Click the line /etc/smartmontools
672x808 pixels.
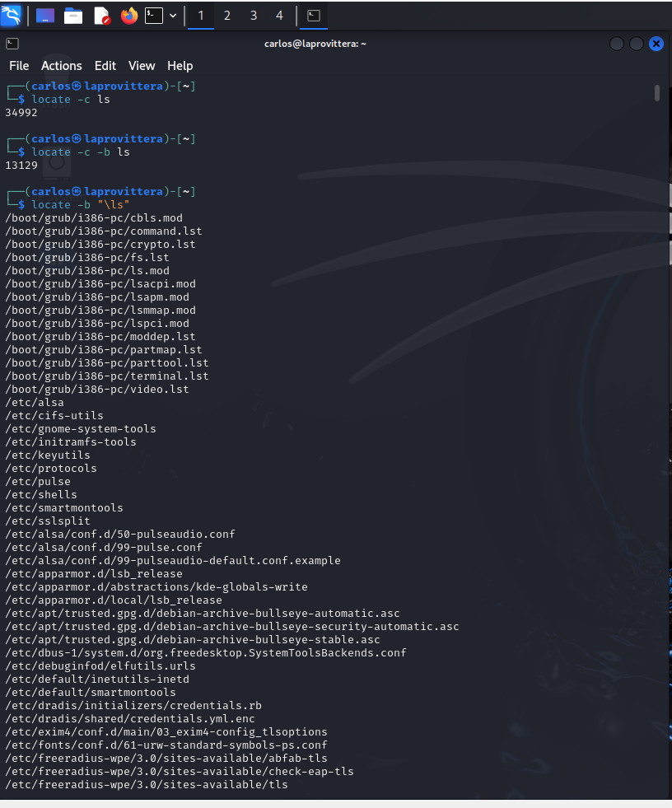(64, 507)
